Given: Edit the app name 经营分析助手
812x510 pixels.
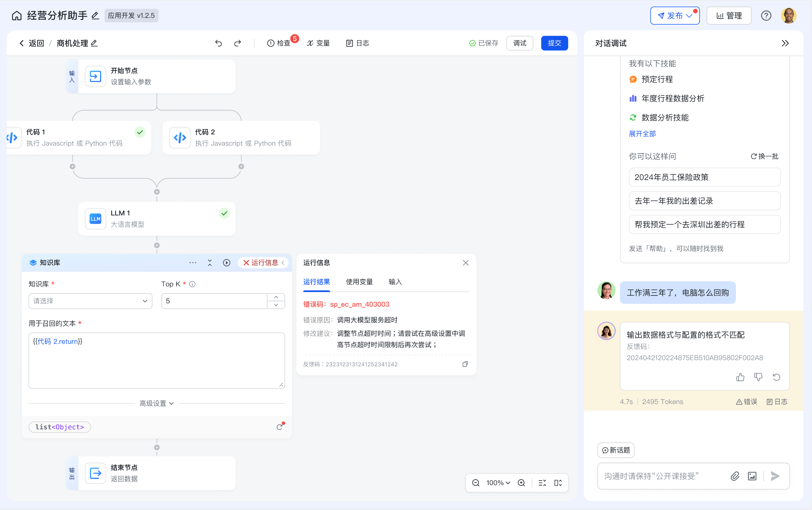Looking at the screenshot, I should tap(95, 16).
